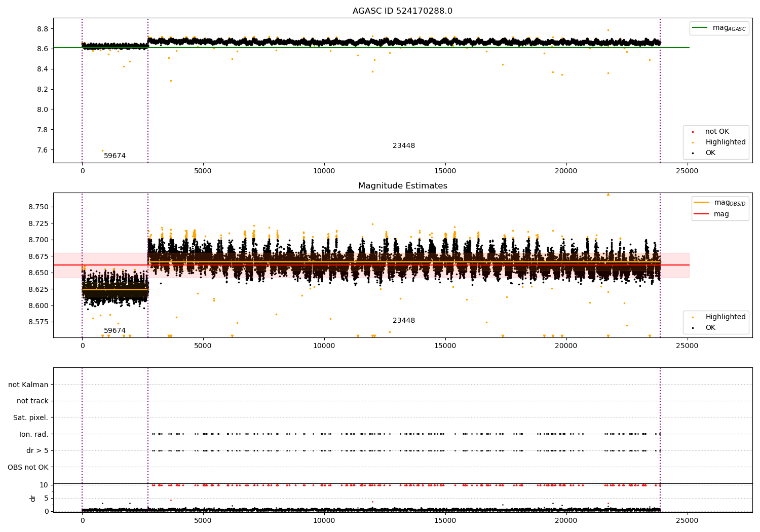The image size is (760, 532).
Task: Click the 'not Kalman' row label
Action: [x=28, y=385]
